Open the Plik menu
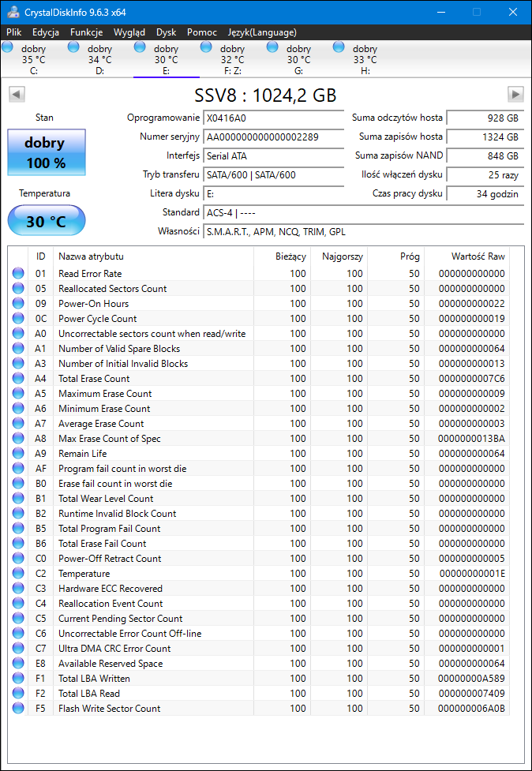 coord(14,32)
